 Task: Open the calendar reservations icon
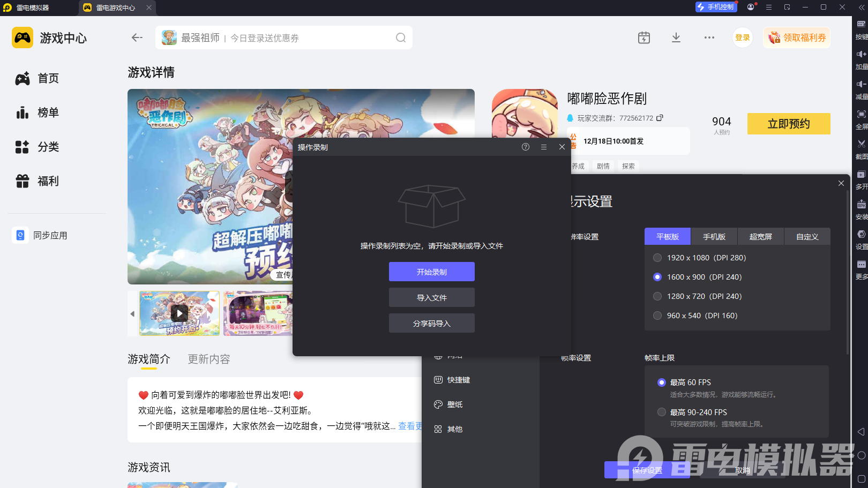point(644,37)
